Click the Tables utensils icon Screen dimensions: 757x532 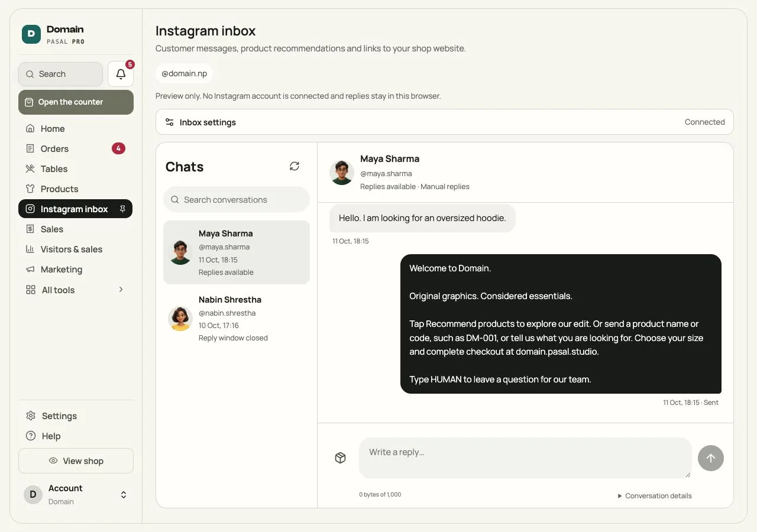[x=30, y=168]
